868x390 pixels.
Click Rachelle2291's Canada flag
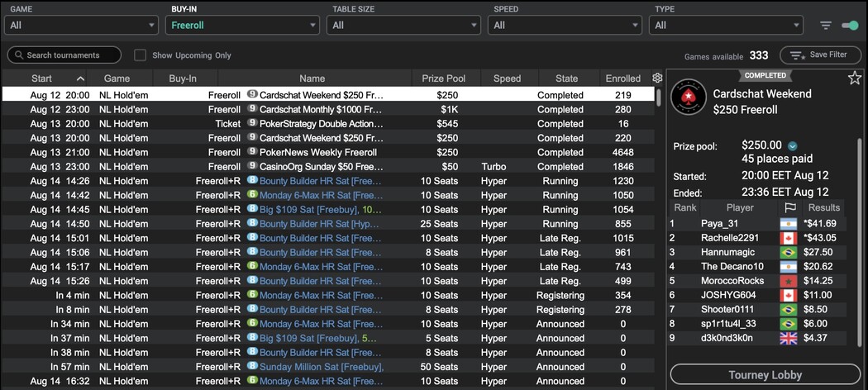[x=789, y=238]
